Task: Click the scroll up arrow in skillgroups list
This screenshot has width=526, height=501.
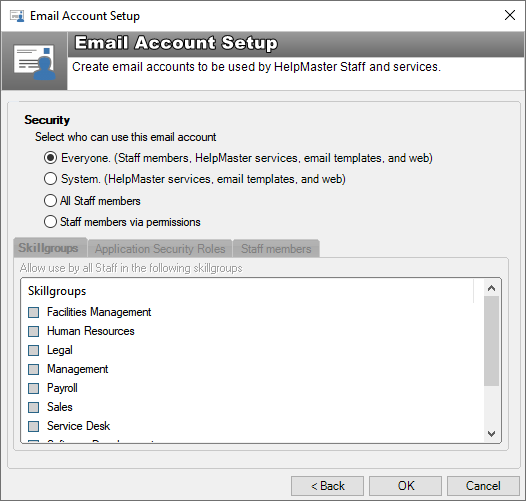Action: click(x=491, y=288)
